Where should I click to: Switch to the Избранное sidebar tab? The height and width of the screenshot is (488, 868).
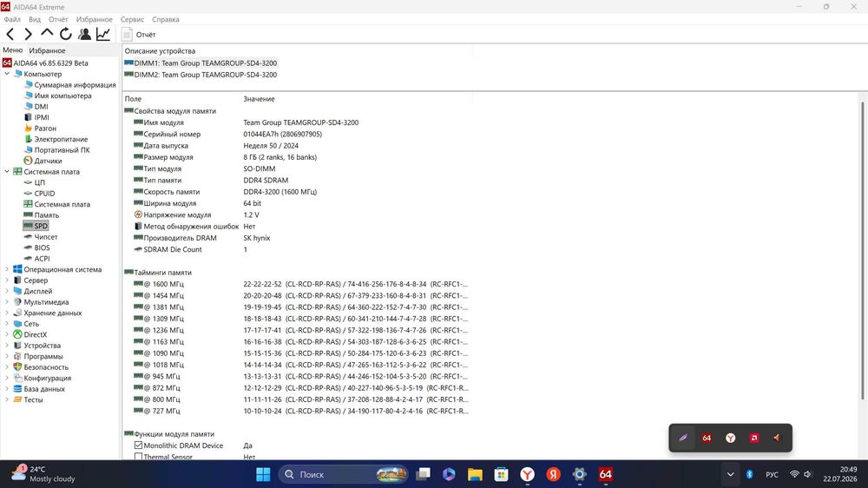tap(47, 50)
